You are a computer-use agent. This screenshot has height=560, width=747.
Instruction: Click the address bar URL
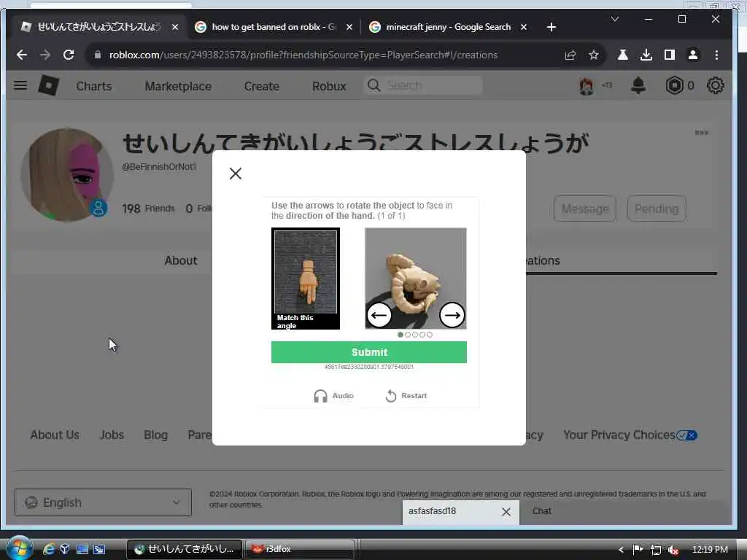303,55
